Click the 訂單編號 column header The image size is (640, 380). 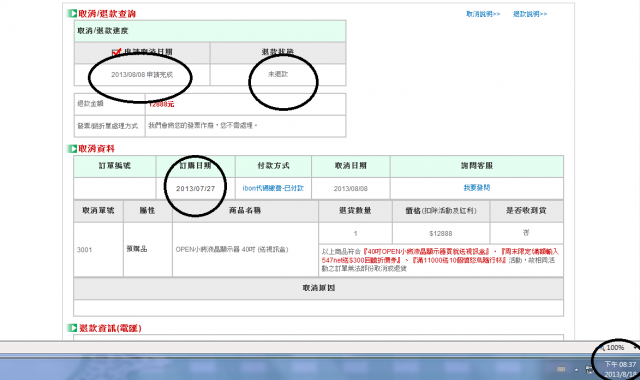click(115, 166)
